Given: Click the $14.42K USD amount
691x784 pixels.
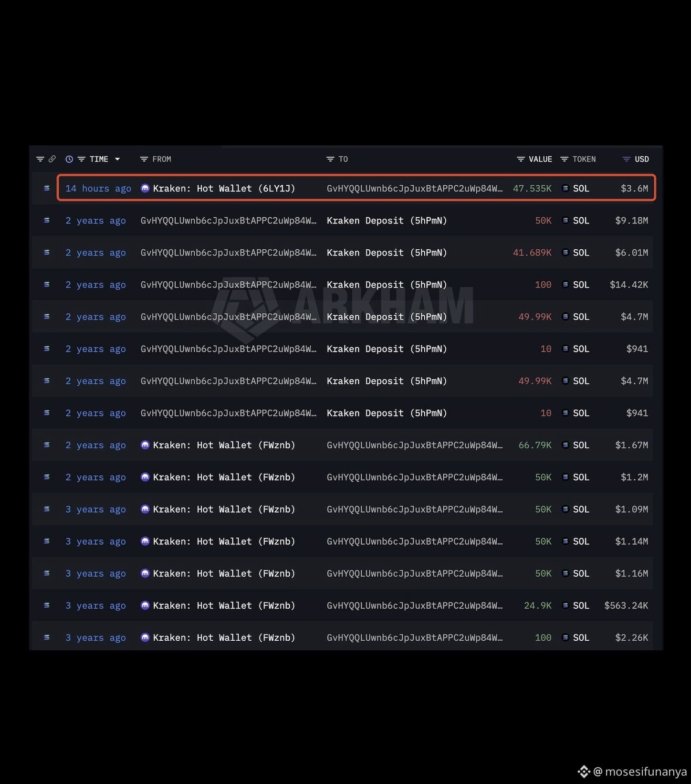Looking at the screenshot, I should (x=629, y=284).
